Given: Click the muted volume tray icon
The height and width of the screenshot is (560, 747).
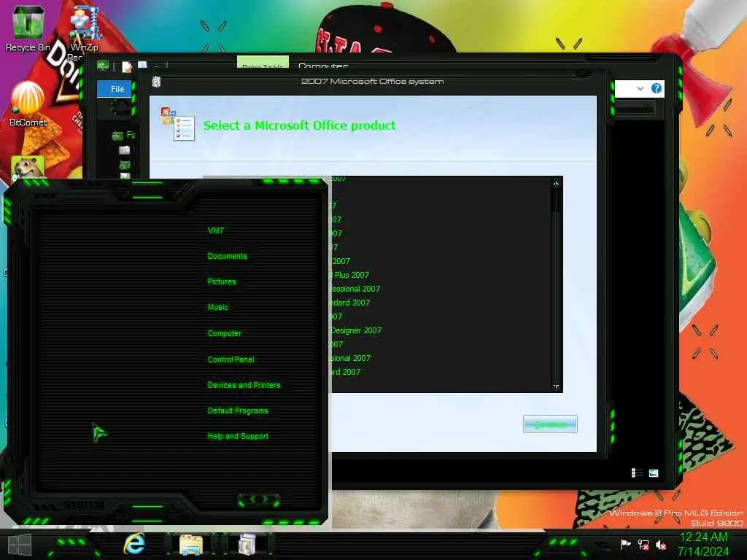Looking at the screenshot, I should [x=661, y=545].
